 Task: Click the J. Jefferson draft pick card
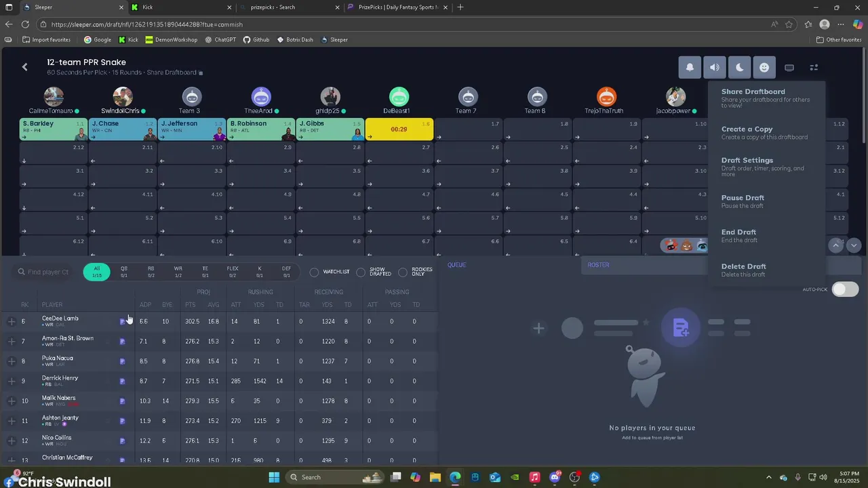pyautogui.click(x=192, y=129)
